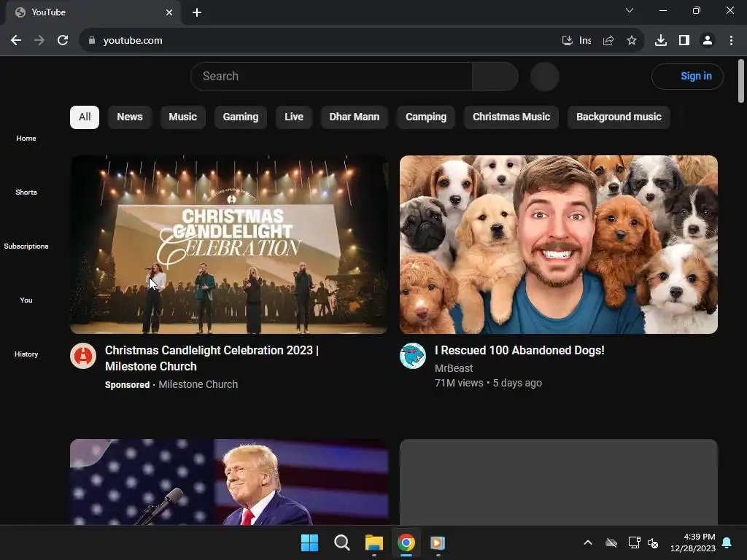The width and height of the screenshot is (747, 560).
Task: Click the youtube.com address bar URL
Action: (x=133, y=41)
